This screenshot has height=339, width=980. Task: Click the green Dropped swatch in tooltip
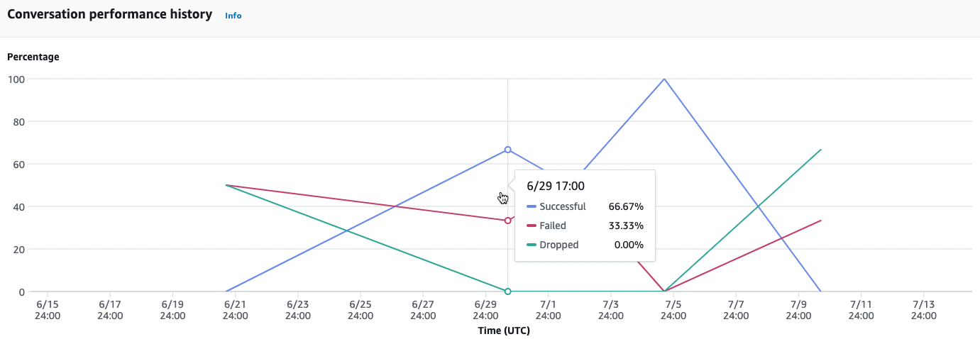pos(532,245)
